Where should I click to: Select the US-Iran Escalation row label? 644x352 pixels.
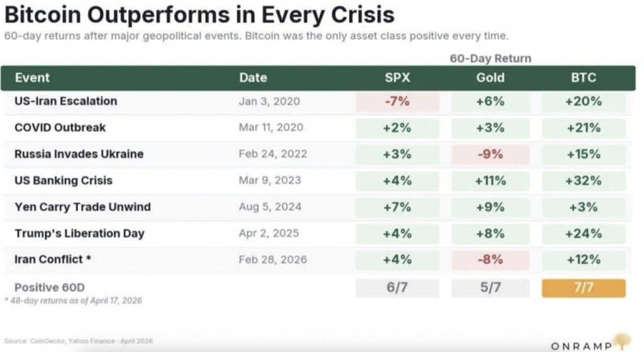(x=65, y=101)
